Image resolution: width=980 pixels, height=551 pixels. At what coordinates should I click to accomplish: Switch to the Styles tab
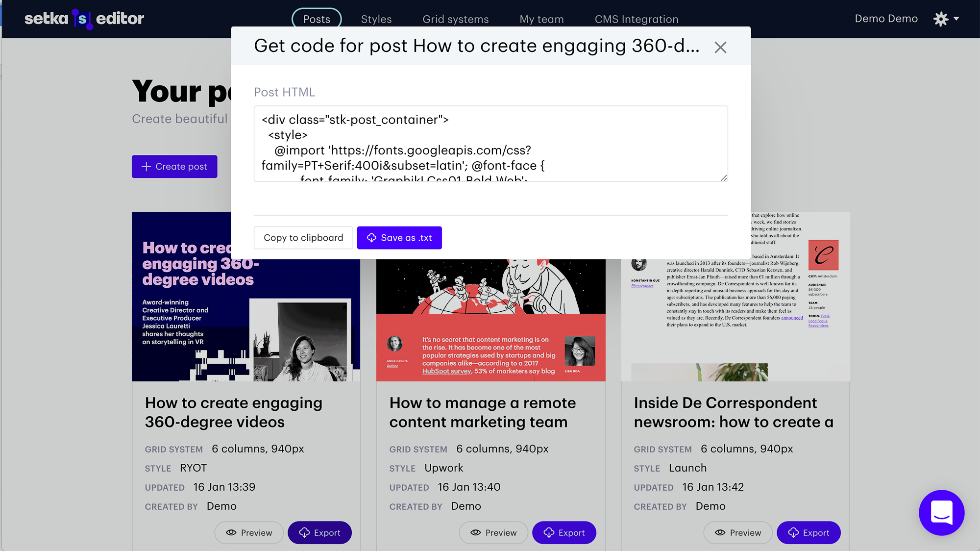point(376,19)
